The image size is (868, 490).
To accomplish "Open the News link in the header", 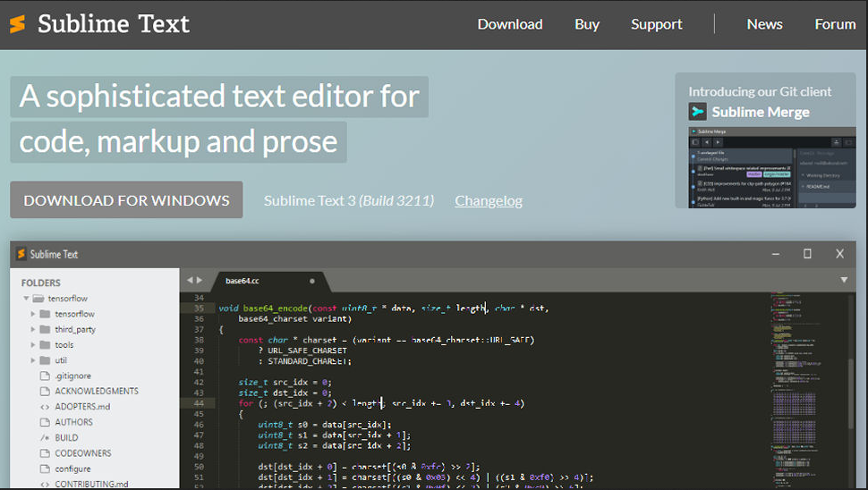I will point(764,24).
